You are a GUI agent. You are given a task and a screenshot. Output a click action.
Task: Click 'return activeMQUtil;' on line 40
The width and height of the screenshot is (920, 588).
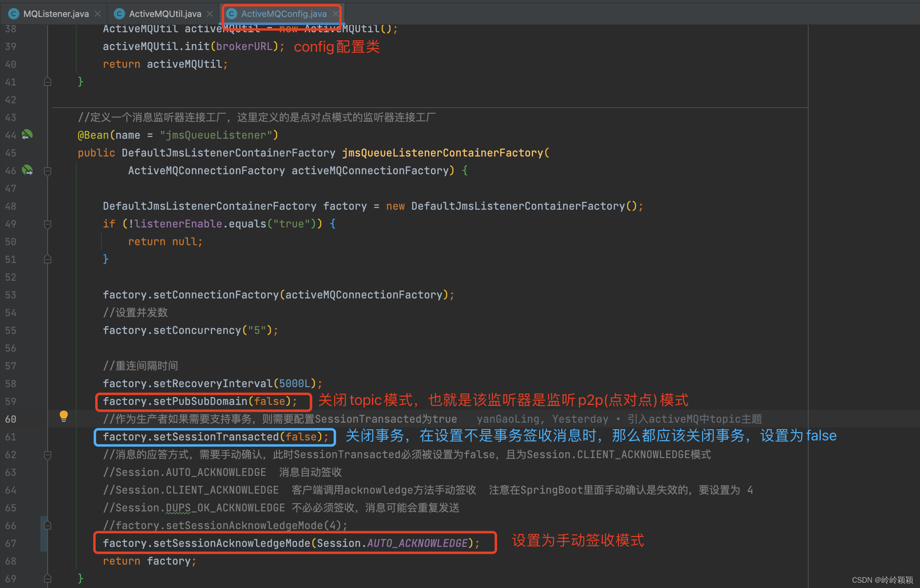coord(165,64)
